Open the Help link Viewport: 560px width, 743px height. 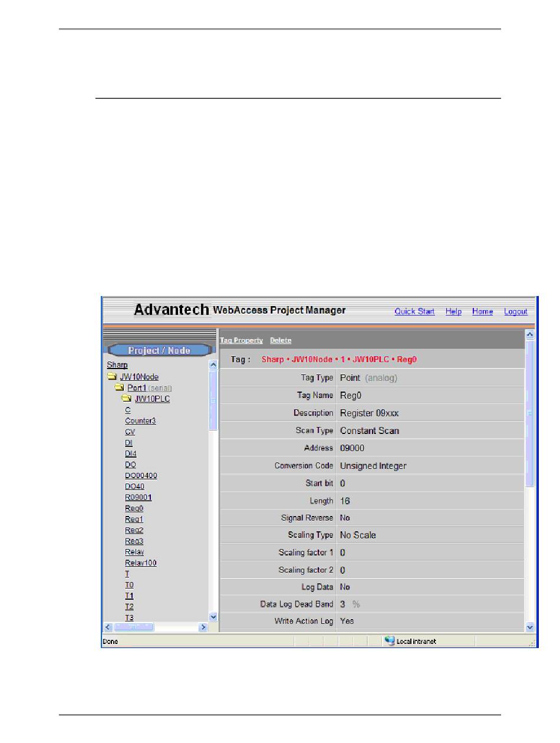click(453, 311)
